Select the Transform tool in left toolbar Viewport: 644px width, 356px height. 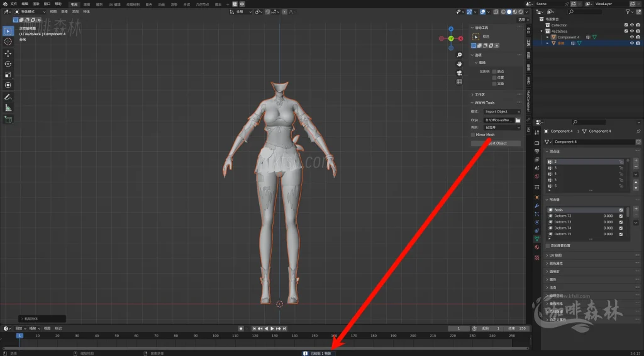point(8,85)
